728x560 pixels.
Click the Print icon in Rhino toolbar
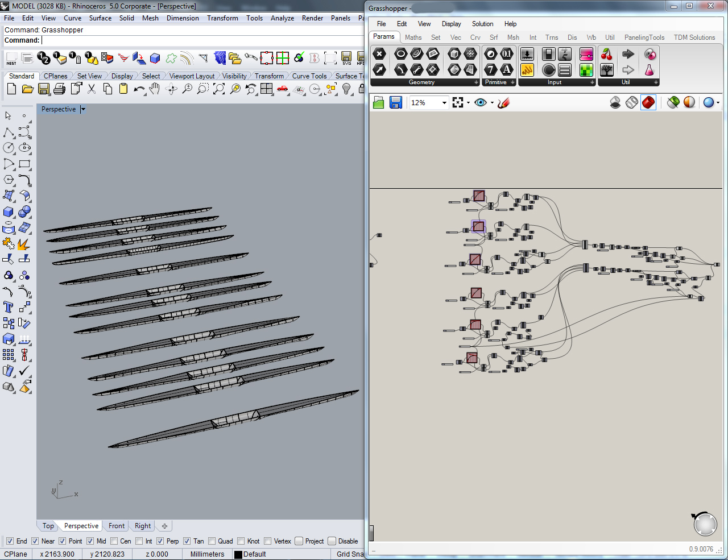59,89
